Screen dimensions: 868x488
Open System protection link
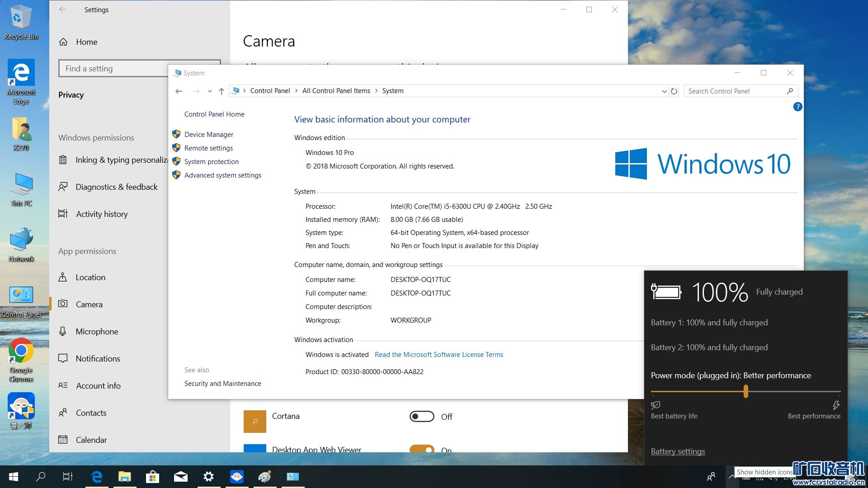[211, 162]
